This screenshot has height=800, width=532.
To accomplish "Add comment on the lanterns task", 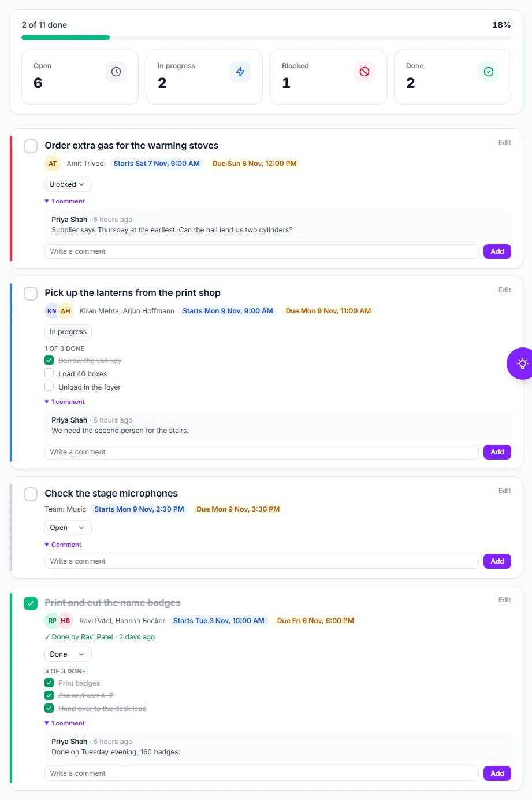I will 497,452.
